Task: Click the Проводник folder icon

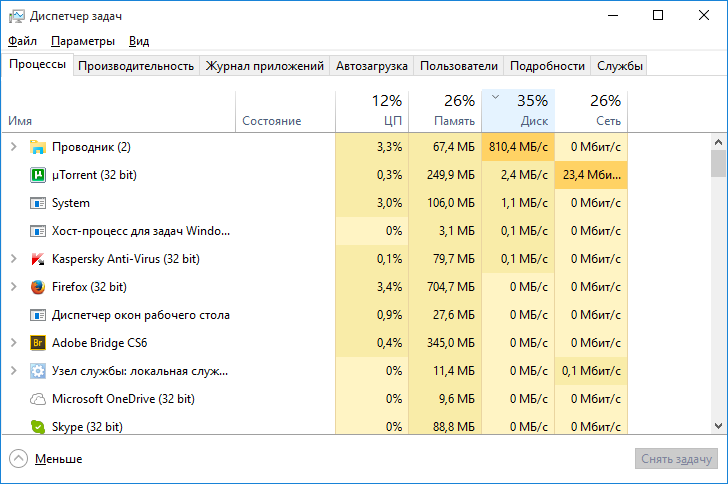Action: tap(38, 147)
